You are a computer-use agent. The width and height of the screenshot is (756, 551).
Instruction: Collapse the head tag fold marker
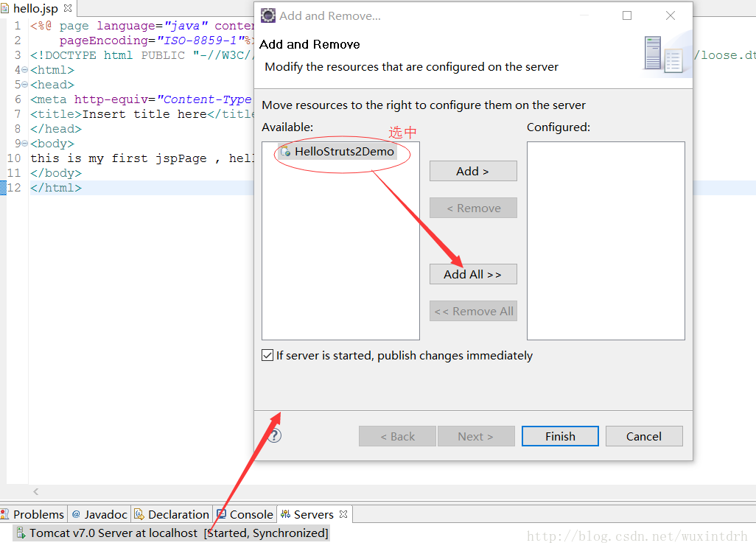pos(24,85)
